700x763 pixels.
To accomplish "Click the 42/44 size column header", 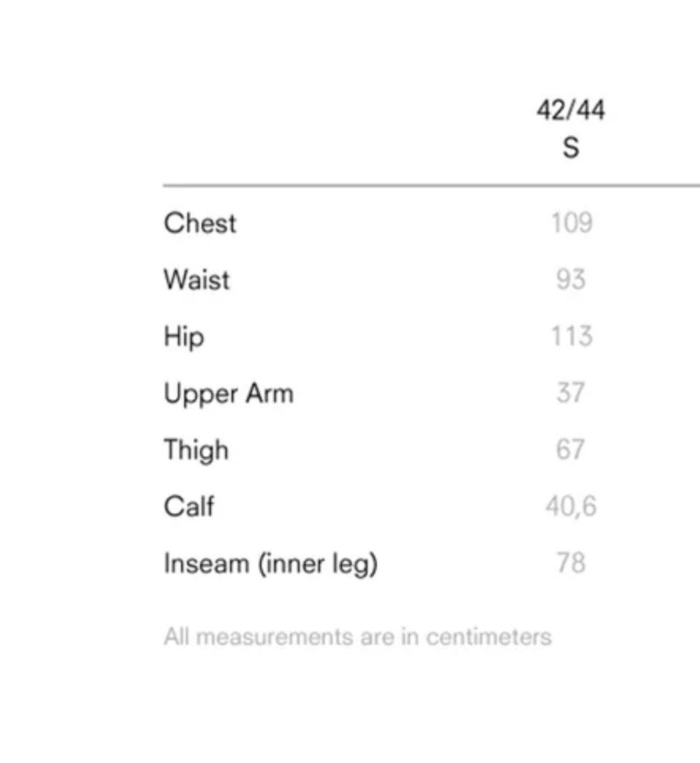I will [x=570, y=111].
